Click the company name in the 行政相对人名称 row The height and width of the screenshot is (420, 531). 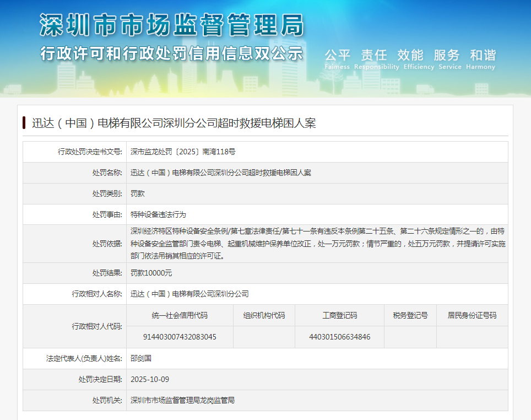189,294
